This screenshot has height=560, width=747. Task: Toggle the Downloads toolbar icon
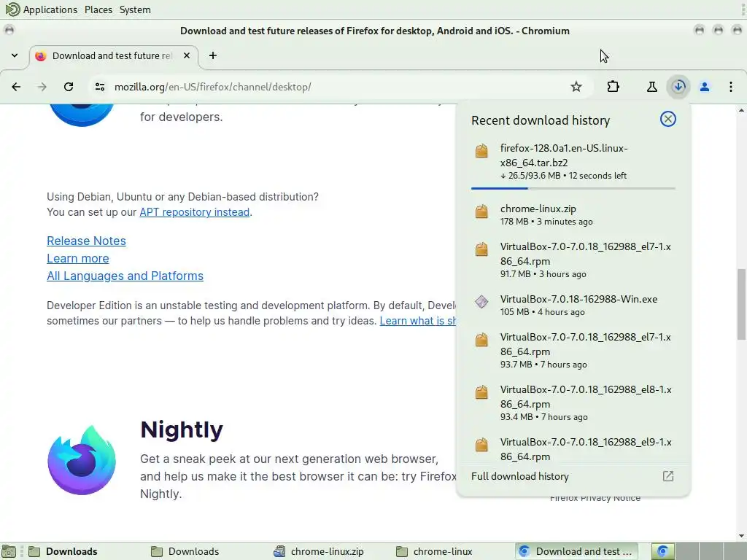[x=678, y=87]
